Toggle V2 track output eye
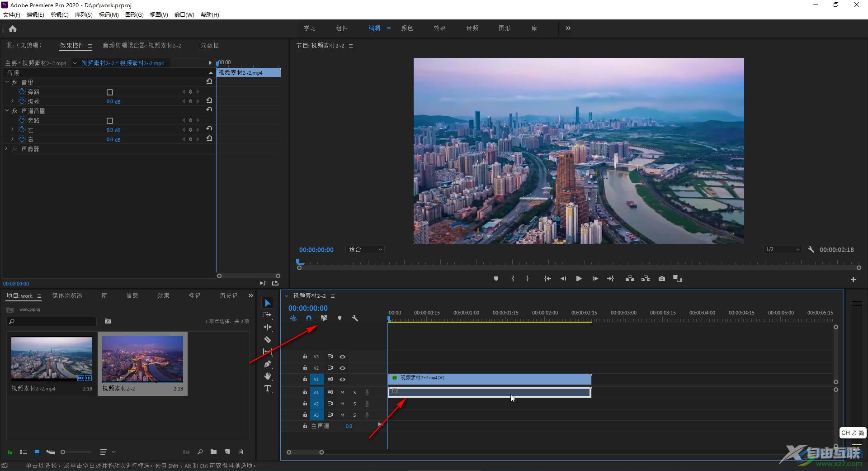 pos(342,368)
